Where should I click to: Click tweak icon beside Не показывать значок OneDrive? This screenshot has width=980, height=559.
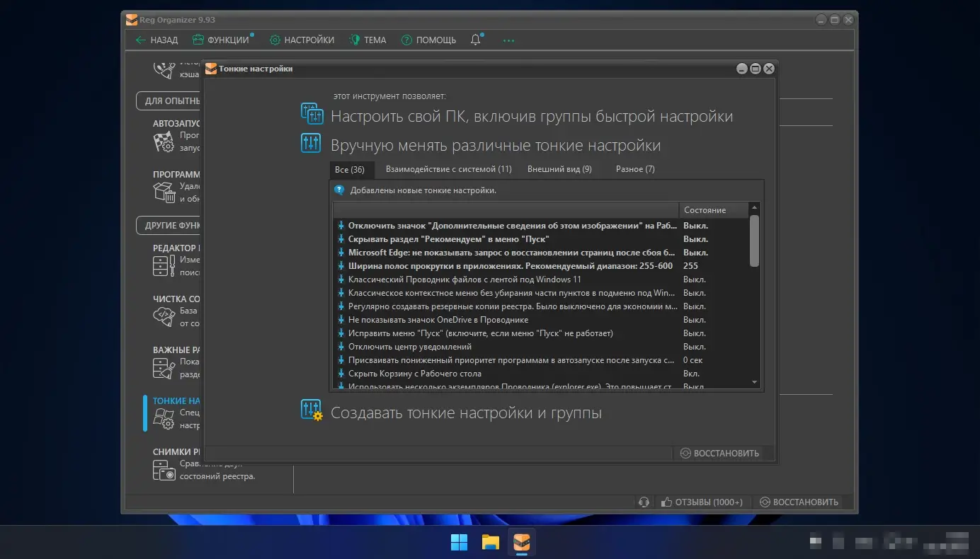coord(341,320)
